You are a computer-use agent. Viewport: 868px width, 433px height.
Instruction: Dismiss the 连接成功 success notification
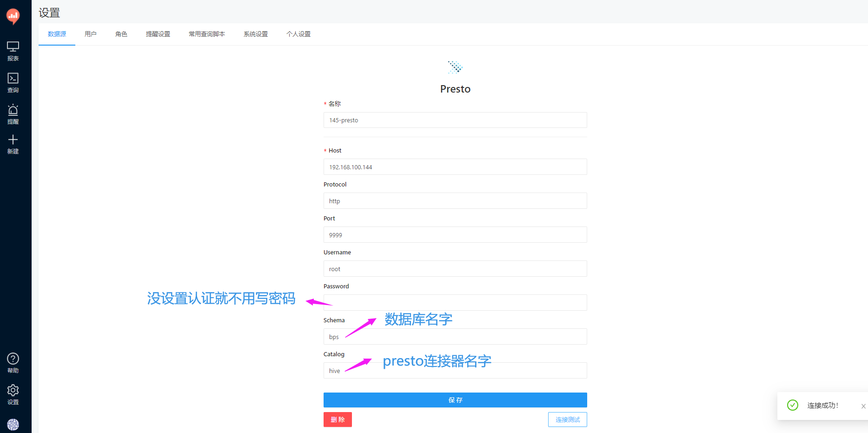863,406
